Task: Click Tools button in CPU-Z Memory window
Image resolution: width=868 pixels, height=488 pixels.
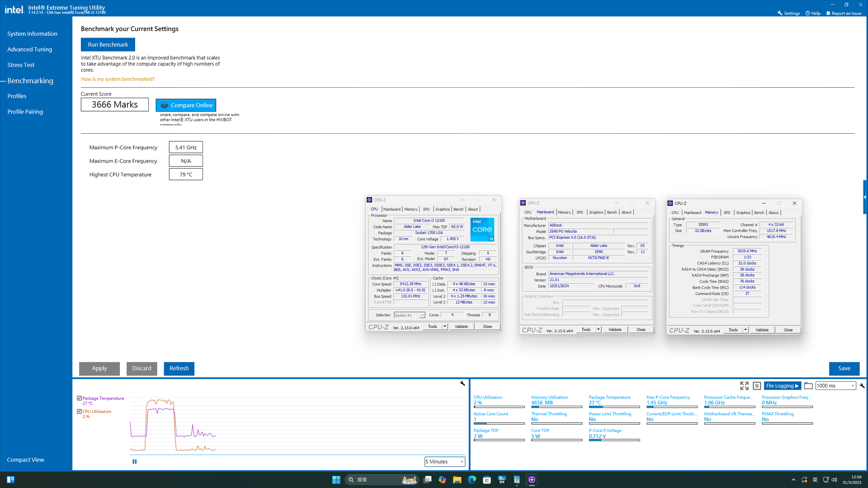Action: click(733, 330)
